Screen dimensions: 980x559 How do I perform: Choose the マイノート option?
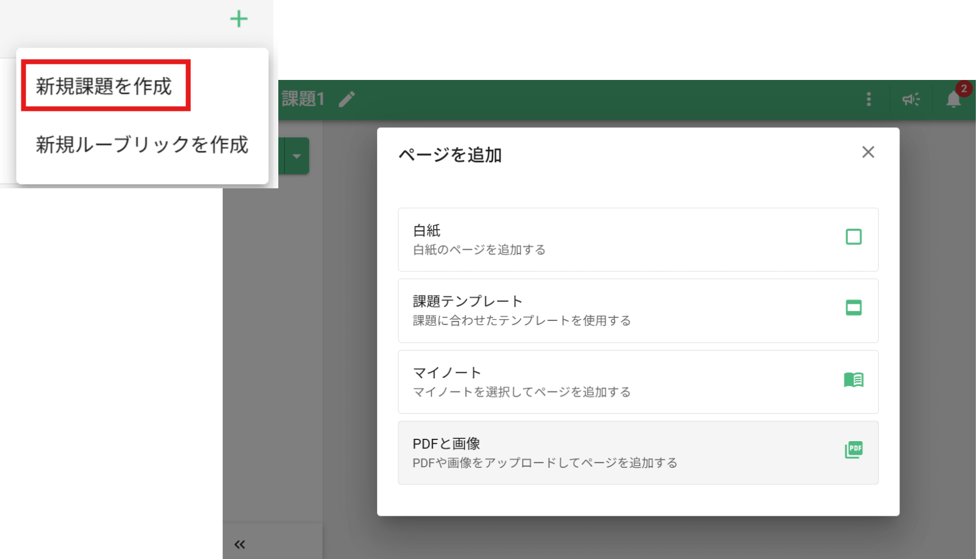point(637,381)
